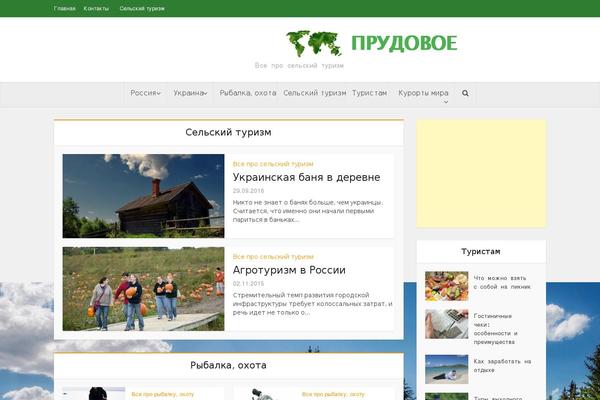
Task: Open Рыбалка, охота menu item
Action: click(248, 93)
